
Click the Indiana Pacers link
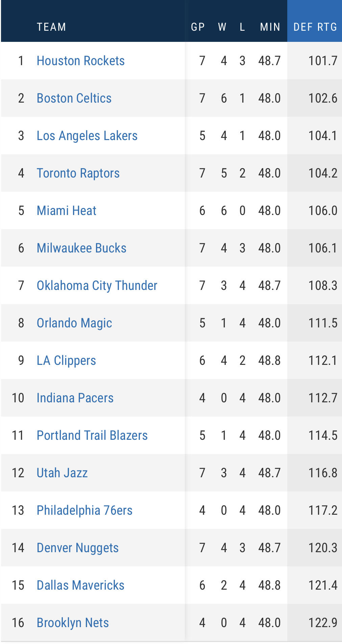(x=75, y=398)
